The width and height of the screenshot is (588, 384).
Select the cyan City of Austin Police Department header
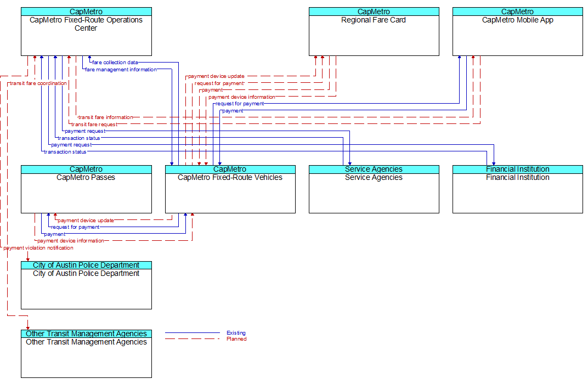coord(86,266)
